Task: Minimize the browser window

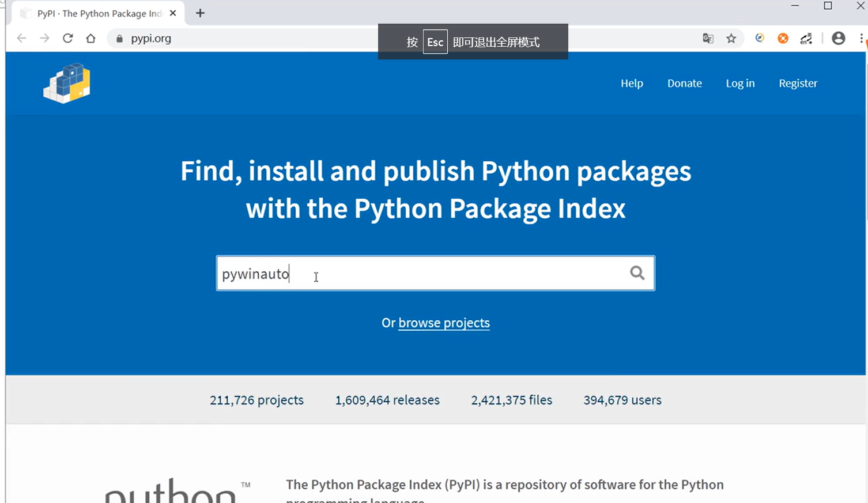Action: click(x=795, y=6)
